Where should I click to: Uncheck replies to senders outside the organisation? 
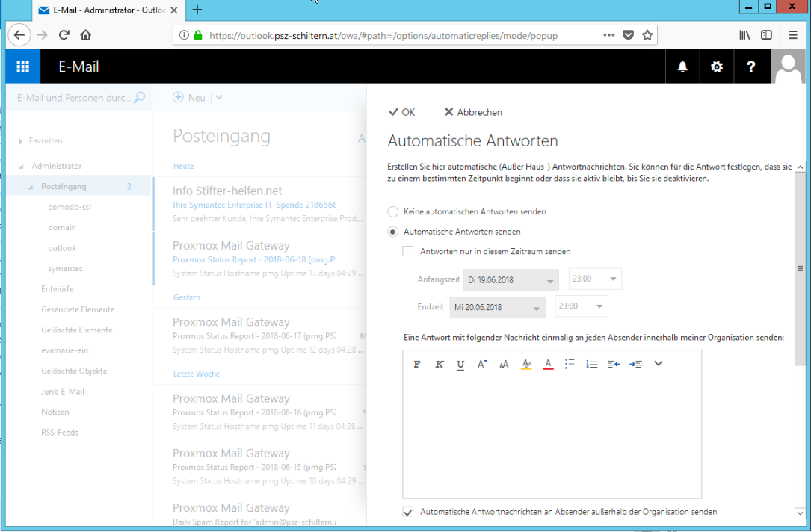(x=408, y=513)
